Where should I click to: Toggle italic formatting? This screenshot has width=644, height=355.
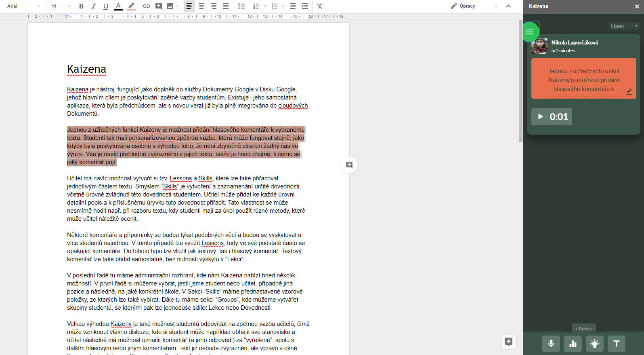pos(94,6)
